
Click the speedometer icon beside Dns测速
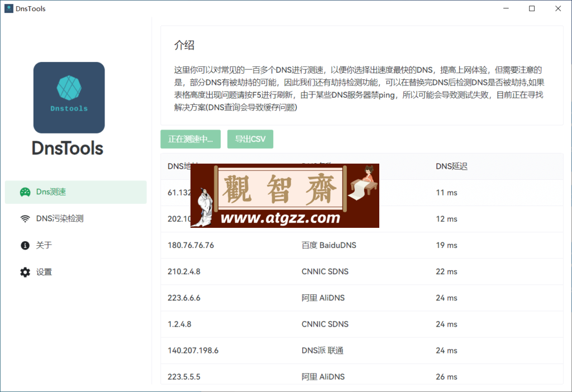[25, 192]
